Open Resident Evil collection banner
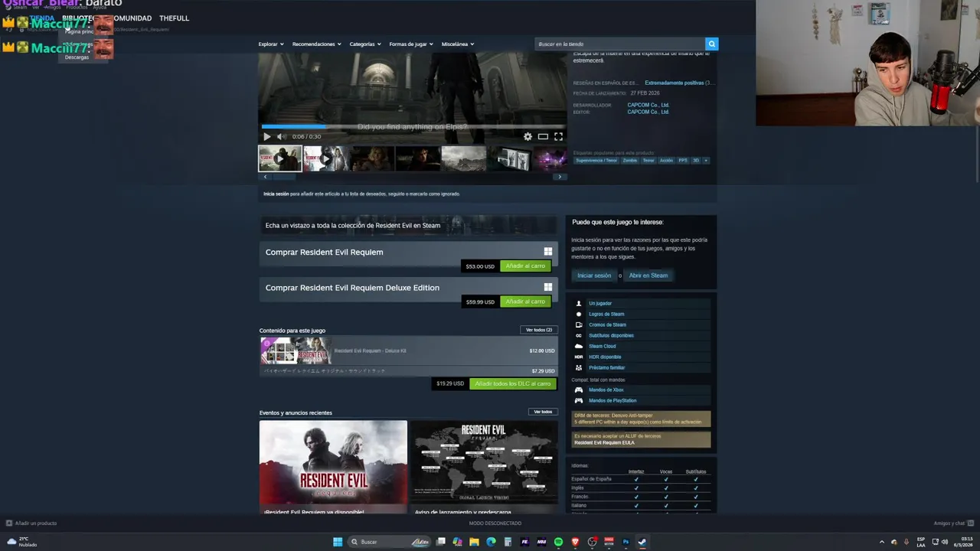The height and width of the screenshot is (551, 980). pos(408,226)
